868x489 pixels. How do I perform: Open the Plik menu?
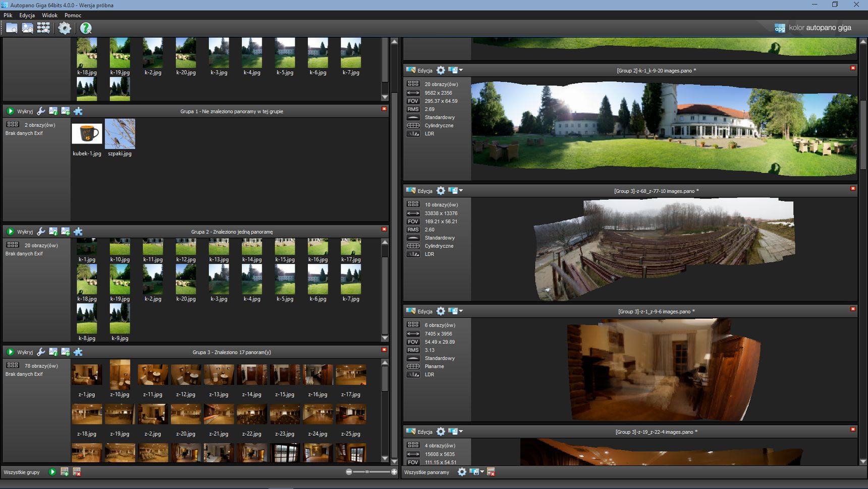tap(8, 15)
